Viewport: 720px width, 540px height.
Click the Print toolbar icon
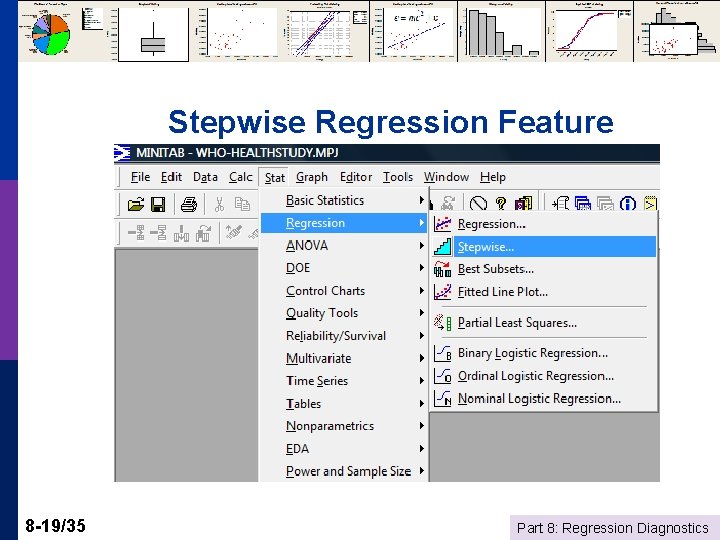click(x=189, y=204)
